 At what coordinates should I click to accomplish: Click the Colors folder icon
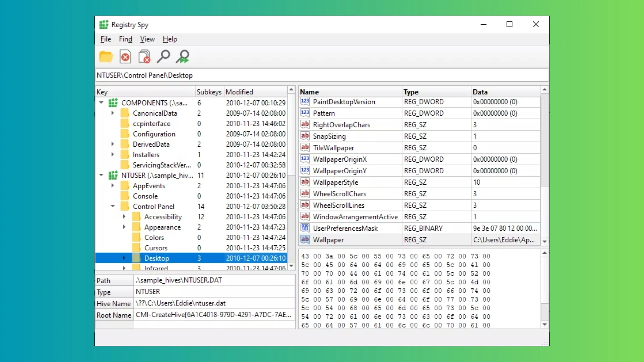136,237
